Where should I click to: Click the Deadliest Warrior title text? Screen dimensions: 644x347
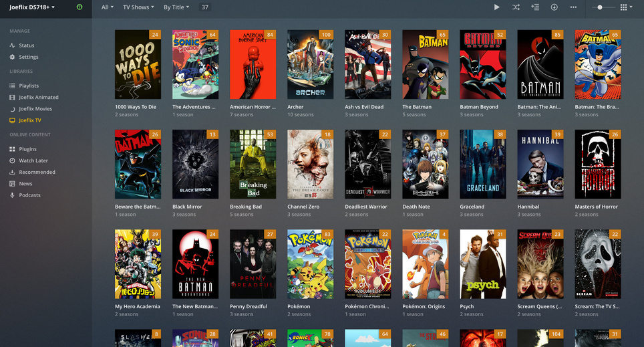366,207
